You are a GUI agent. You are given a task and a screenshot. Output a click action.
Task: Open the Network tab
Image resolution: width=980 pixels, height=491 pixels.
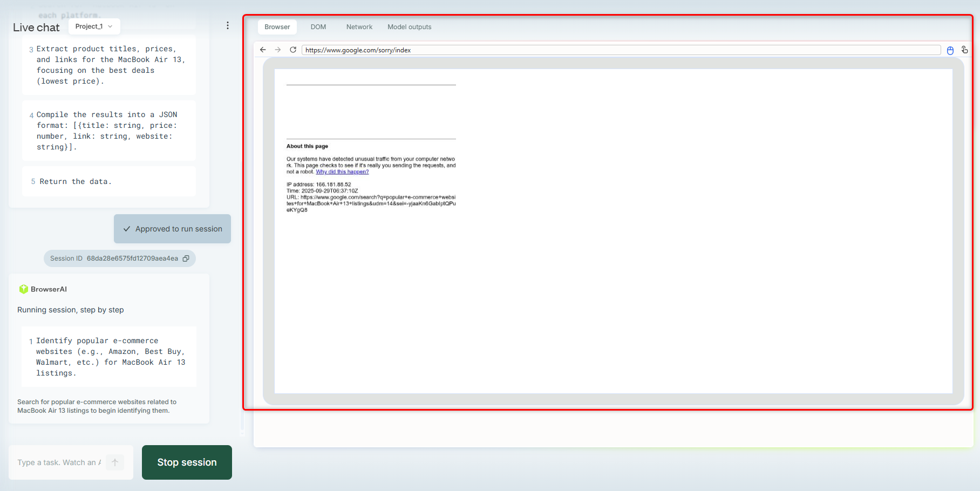359,27
